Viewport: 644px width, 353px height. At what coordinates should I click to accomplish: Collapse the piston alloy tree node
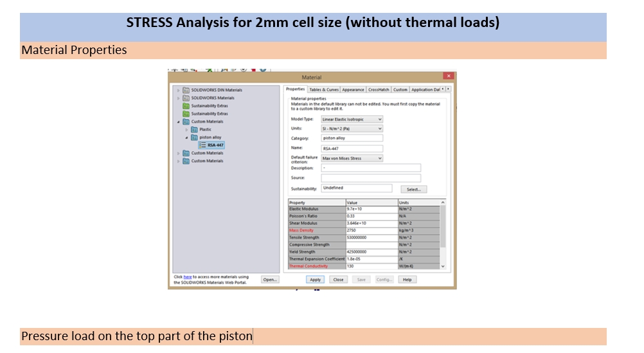186,137
